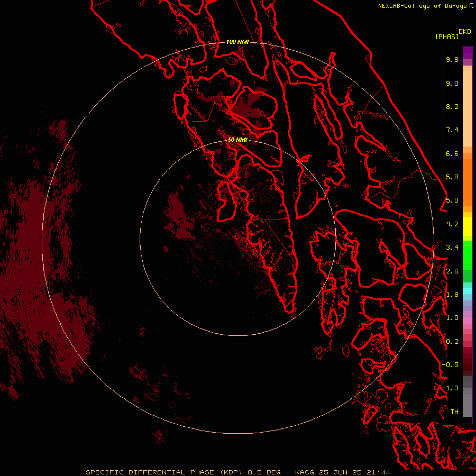
Task: Select the 2.6 scale value
Action: (452, 271)
